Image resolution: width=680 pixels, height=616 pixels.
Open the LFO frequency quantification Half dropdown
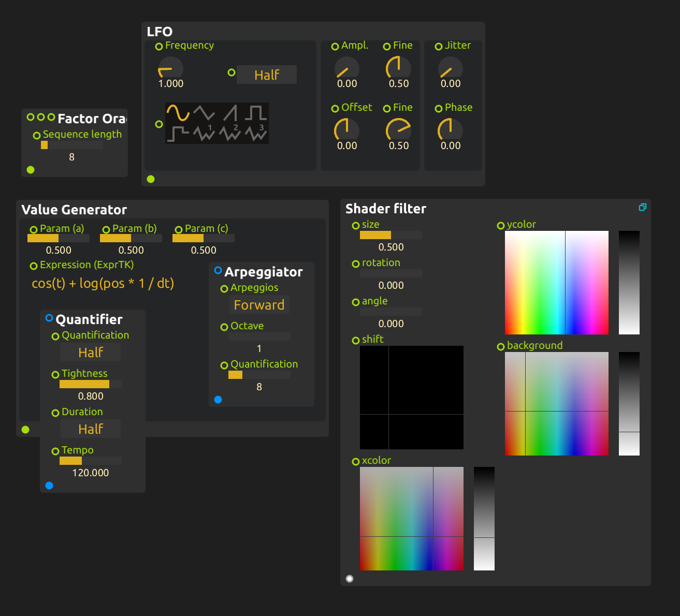coord(267,75)
